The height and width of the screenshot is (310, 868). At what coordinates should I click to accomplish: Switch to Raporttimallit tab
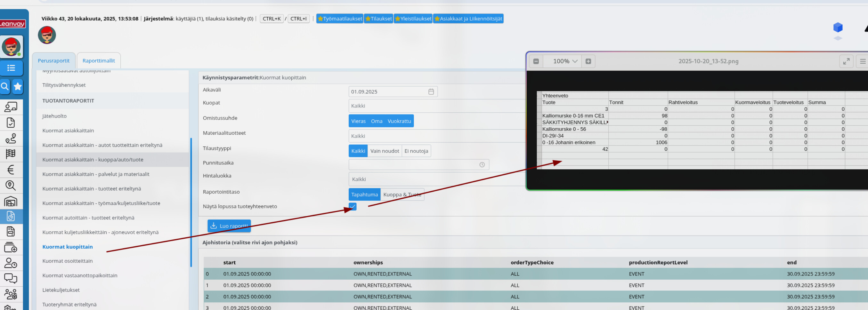[98, 60]
